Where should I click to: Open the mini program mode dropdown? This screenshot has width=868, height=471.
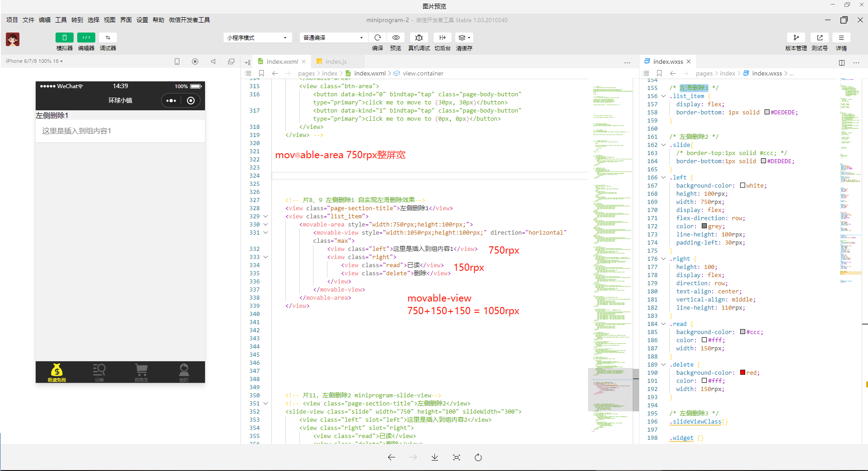tap(257, 38)
